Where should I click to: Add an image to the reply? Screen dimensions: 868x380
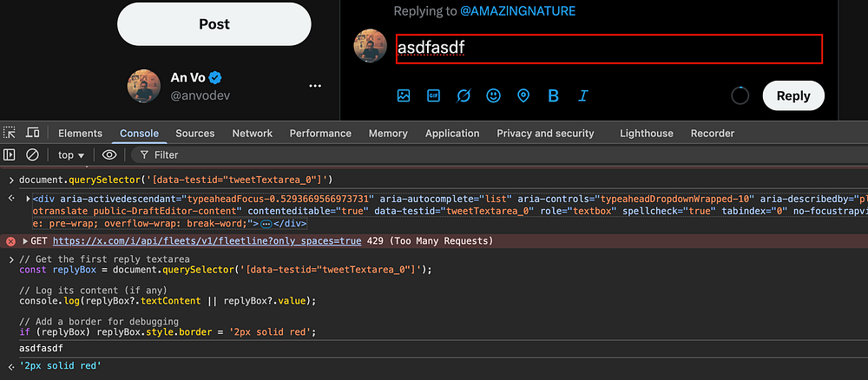click(404, 96)
